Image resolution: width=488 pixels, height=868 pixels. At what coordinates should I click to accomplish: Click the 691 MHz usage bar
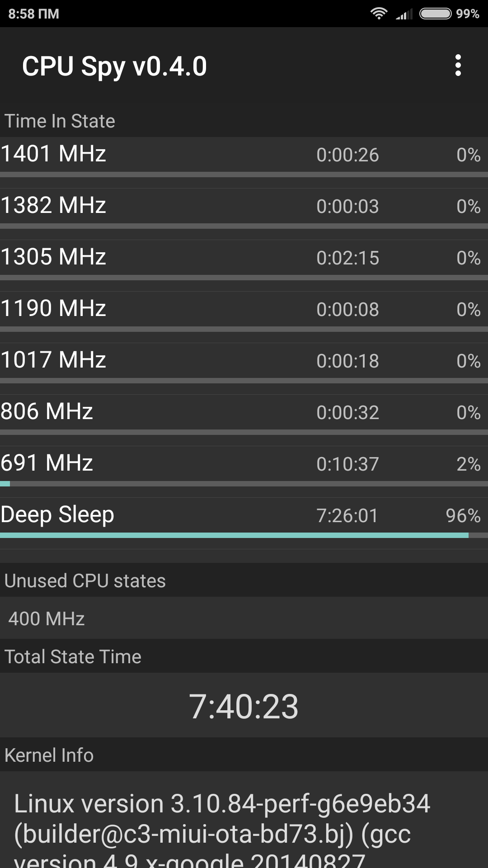(x=244, y=484)
